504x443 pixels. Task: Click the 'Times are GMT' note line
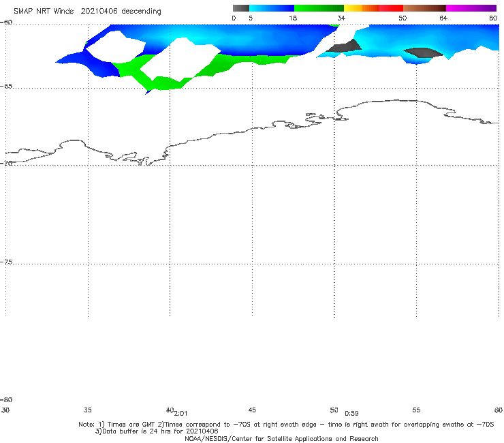tap(286, 425)
